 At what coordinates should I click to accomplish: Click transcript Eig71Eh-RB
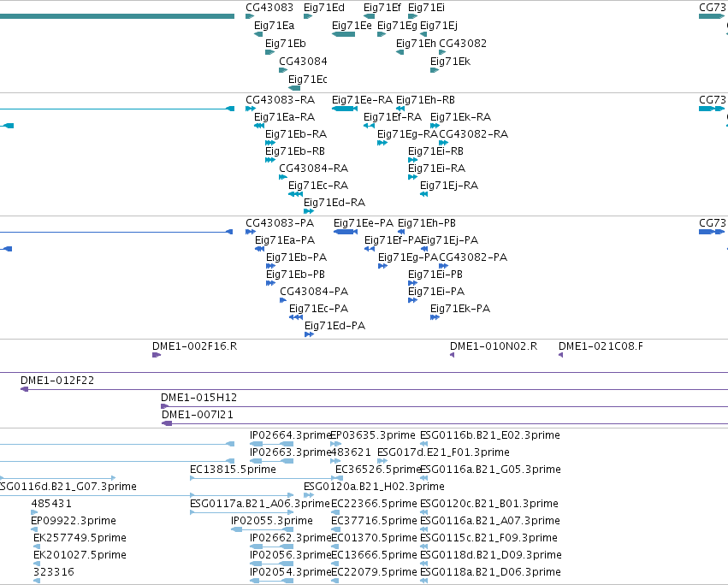425,100
